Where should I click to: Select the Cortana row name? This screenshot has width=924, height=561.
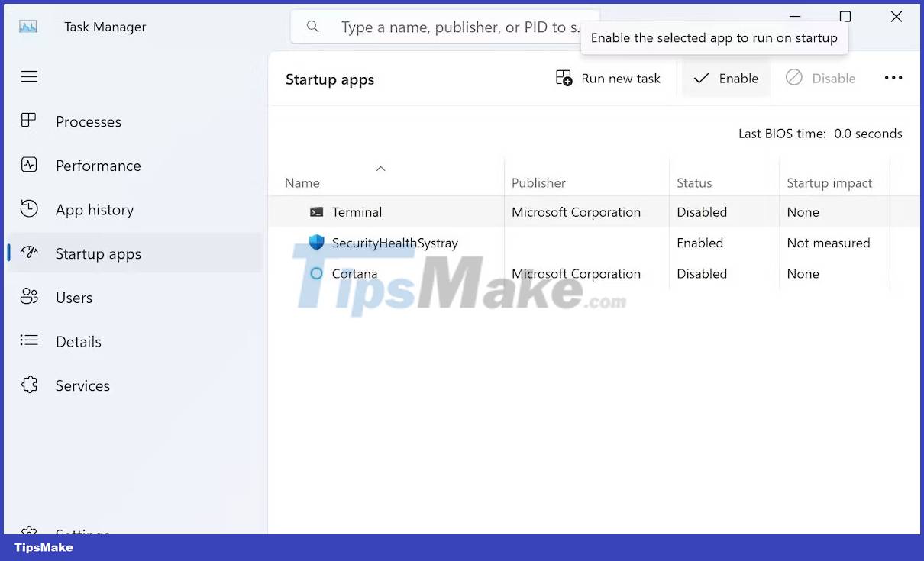click(354, 273)
